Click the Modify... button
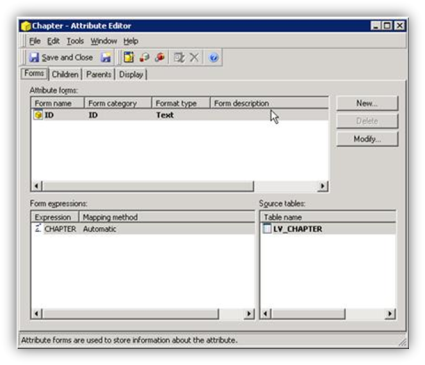 coord(367,139)
